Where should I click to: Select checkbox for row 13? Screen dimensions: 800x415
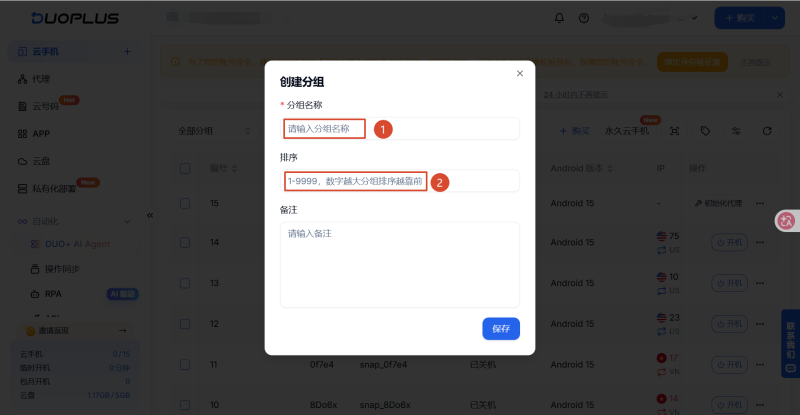[185, 283]
